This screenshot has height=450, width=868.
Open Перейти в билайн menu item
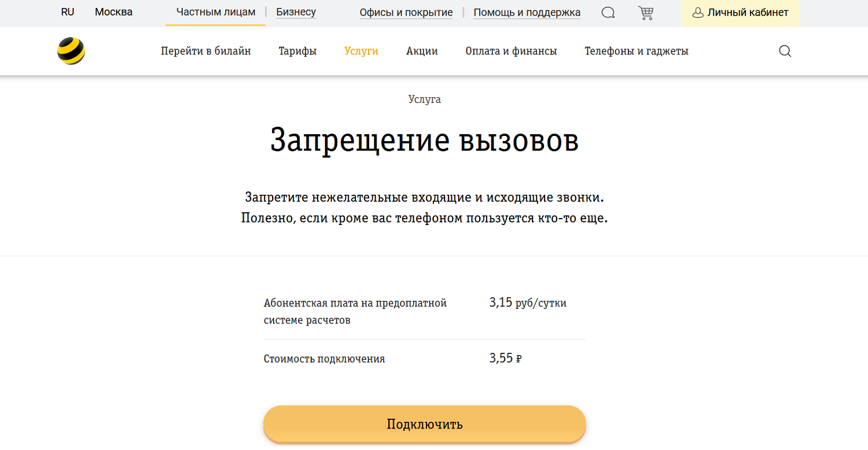[205, 51]
